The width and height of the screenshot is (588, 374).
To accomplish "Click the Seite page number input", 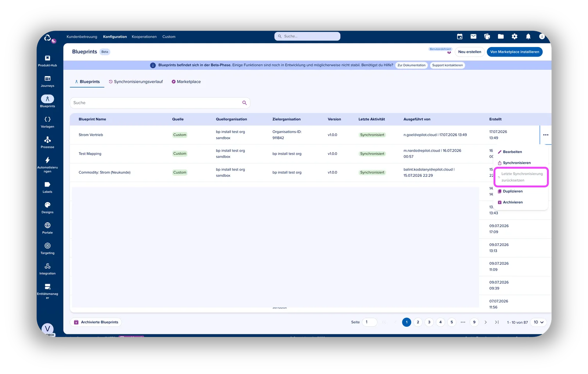I will [x=370, y=322].
